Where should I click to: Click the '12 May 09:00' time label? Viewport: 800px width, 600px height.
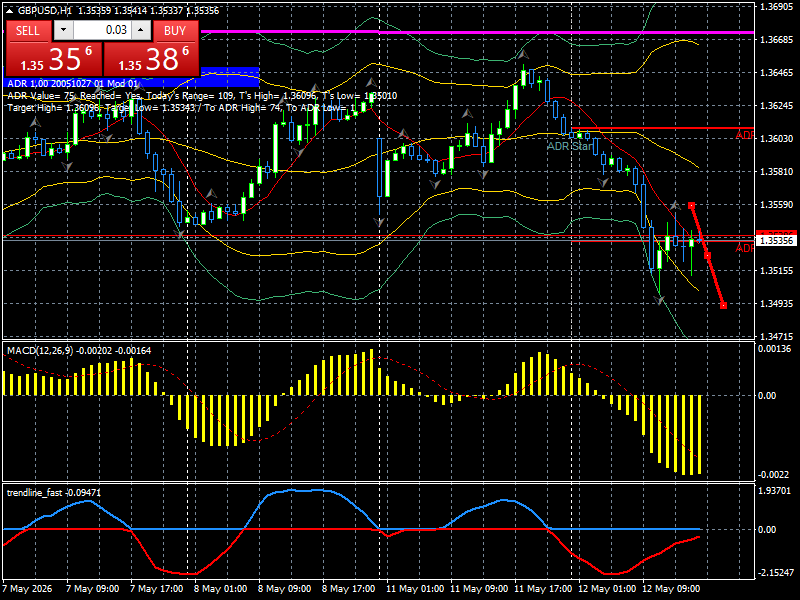(671, 588)
